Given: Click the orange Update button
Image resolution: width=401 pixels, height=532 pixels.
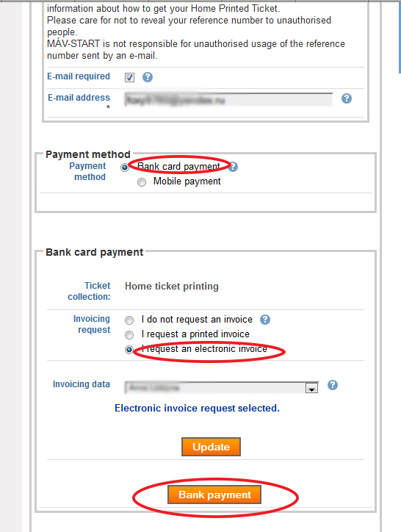Looking at the screenshot, I should click(211, 447).
